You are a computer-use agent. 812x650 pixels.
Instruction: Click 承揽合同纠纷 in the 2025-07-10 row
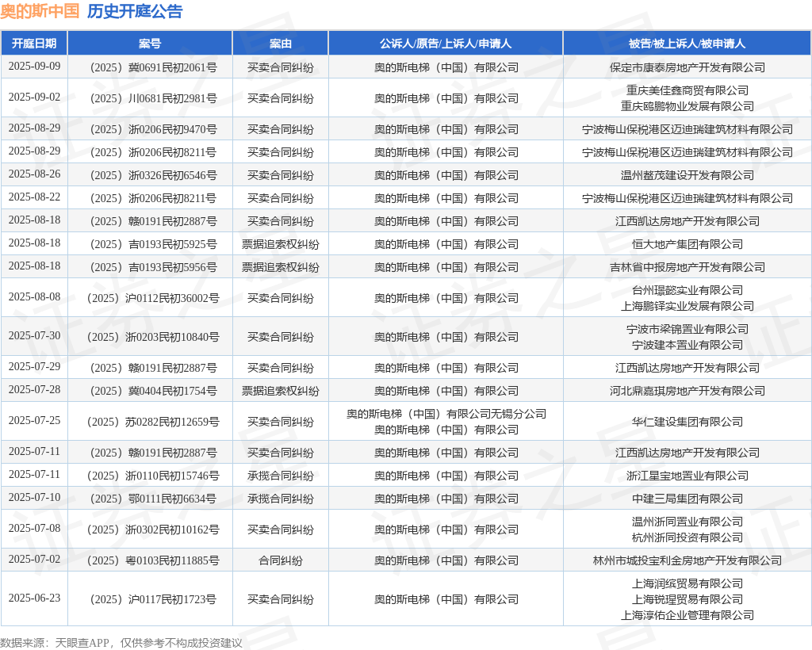280,499
